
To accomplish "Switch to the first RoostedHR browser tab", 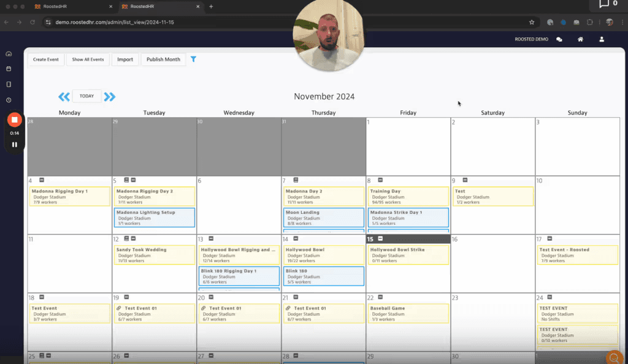I will click(x=72, y=6).
